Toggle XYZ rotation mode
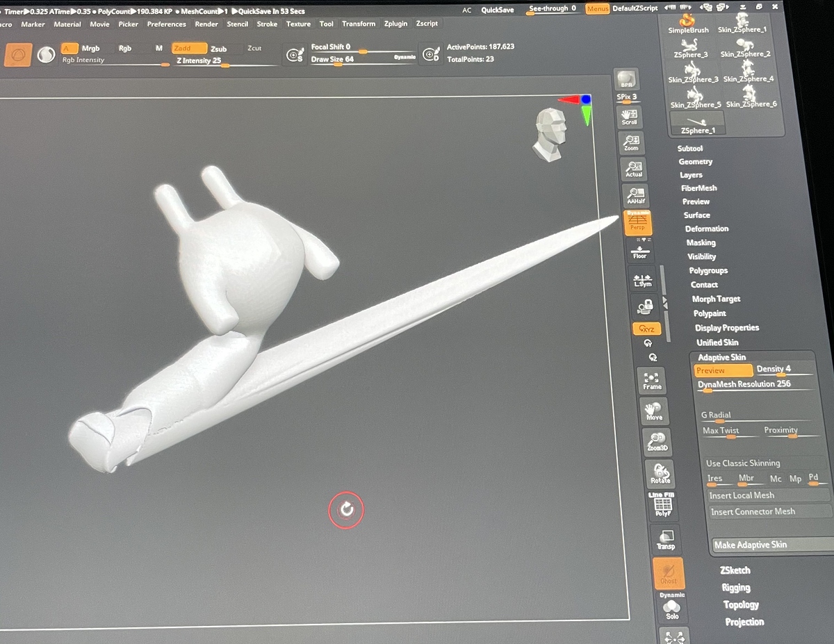 pos(647,329)
